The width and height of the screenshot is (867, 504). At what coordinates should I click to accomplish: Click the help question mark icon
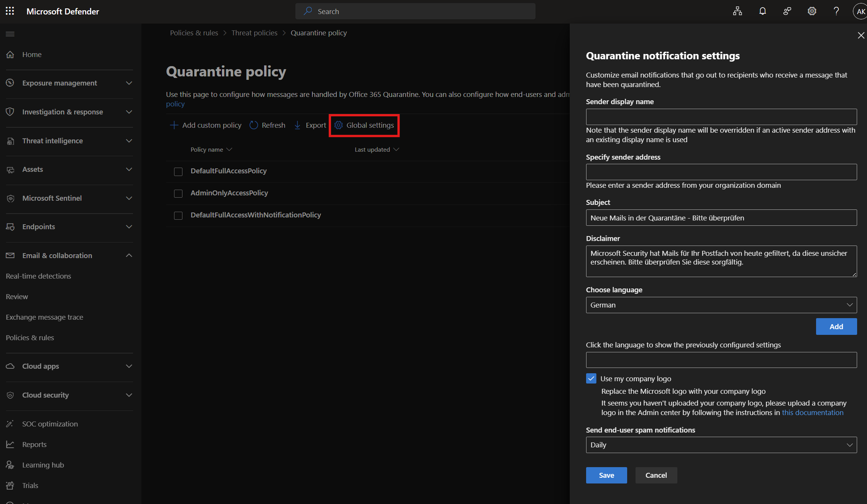[x=836, y=11]
